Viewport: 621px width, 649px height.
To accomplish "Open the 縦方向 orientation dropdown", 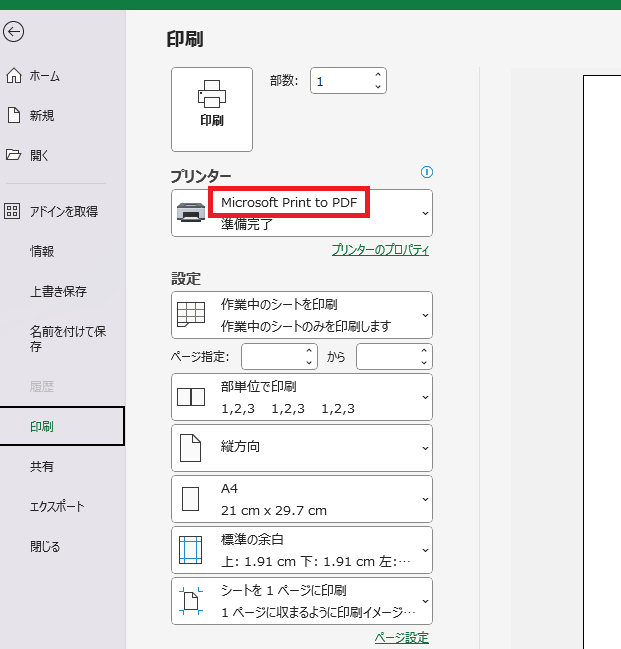I will 302,448.
